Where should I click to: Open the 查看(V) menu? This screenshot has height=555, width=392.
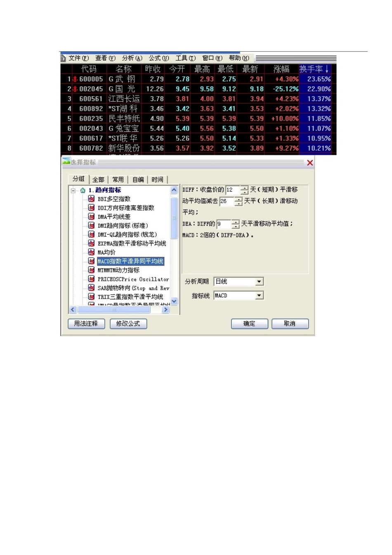click(x=105, y=58)
